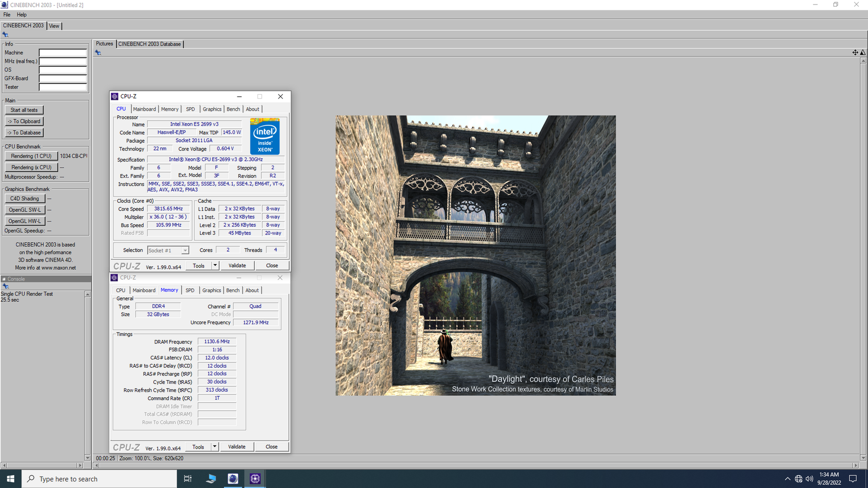This screenshot has width=868, height=488.
Task: Click the pin icon in Console panel
Action: click(5, 286)
